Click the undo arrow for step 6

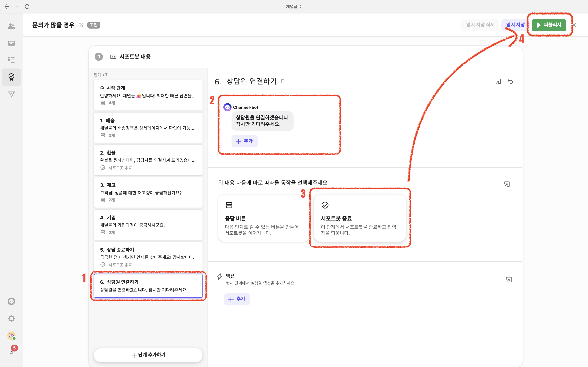(510, 82)
